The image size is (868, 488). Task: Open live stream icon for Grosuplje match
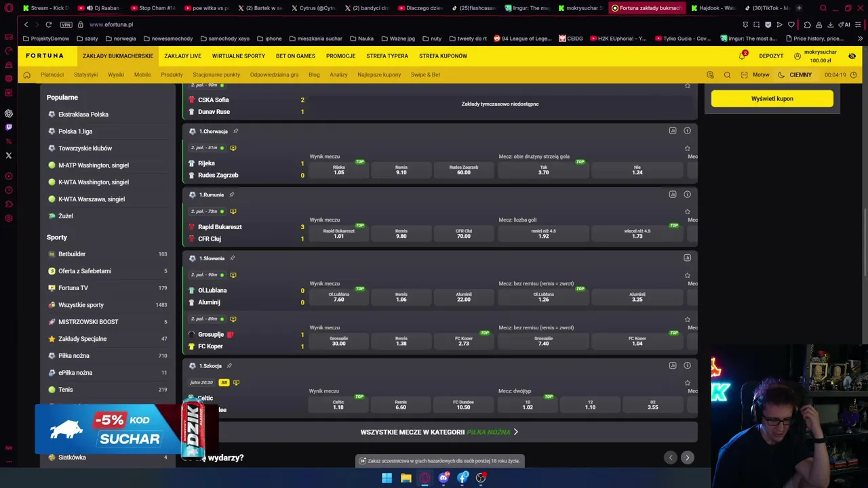pyautogui.click(x=233, y=319)
